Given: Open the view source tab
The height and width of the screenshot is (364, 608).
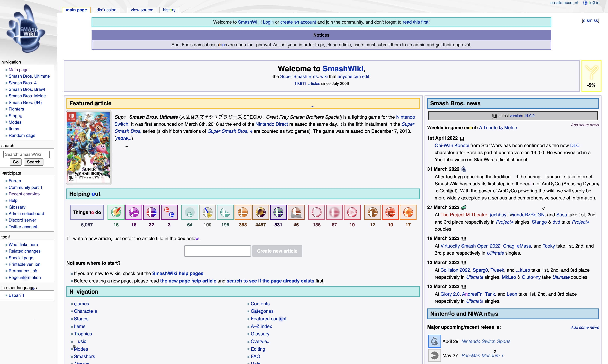Looking at the screenshot, I should click(142, 10).
